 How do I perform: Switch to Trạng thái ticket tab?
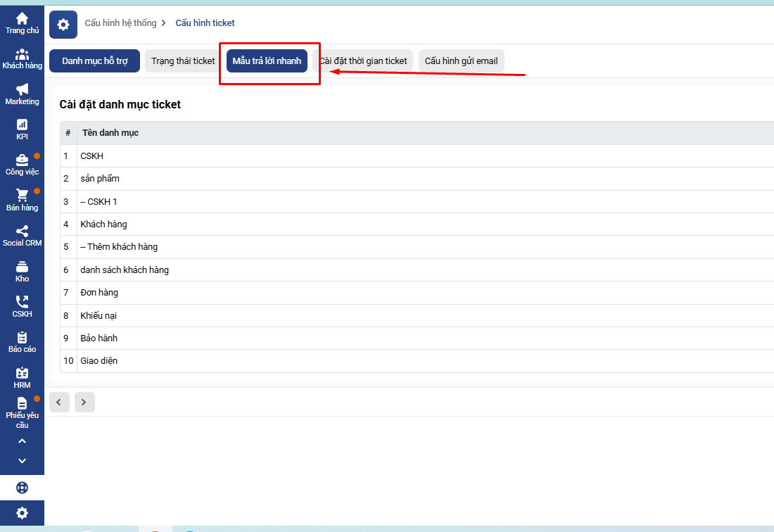click(183, 61)
